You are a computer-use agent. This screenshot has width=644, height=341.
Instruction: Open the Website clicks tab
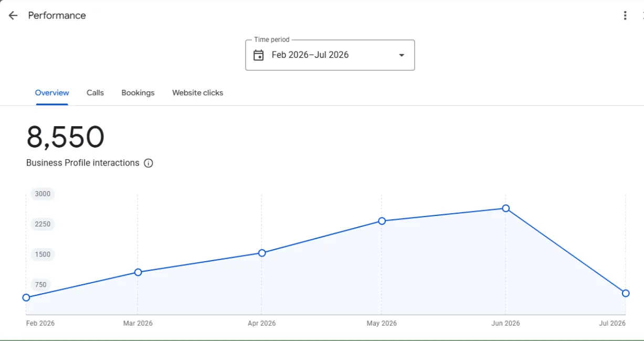[x=197, y=93]
